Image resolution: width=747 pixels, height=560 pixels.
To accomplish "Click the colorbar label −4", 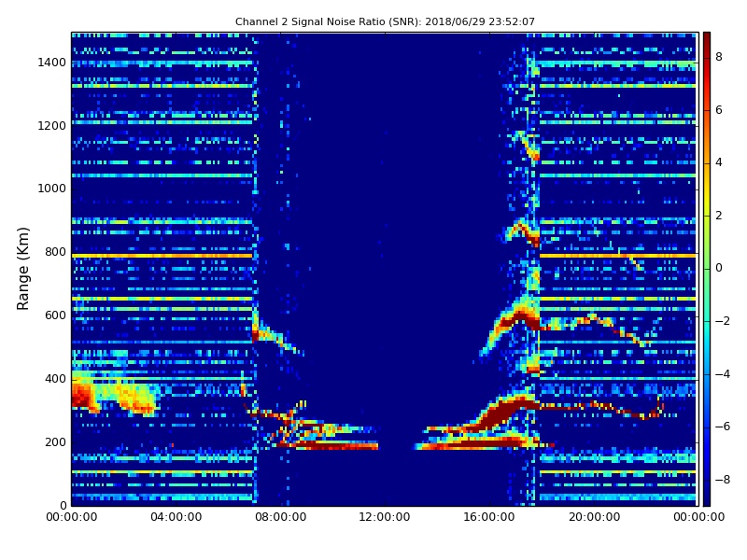I will point(722,374).
